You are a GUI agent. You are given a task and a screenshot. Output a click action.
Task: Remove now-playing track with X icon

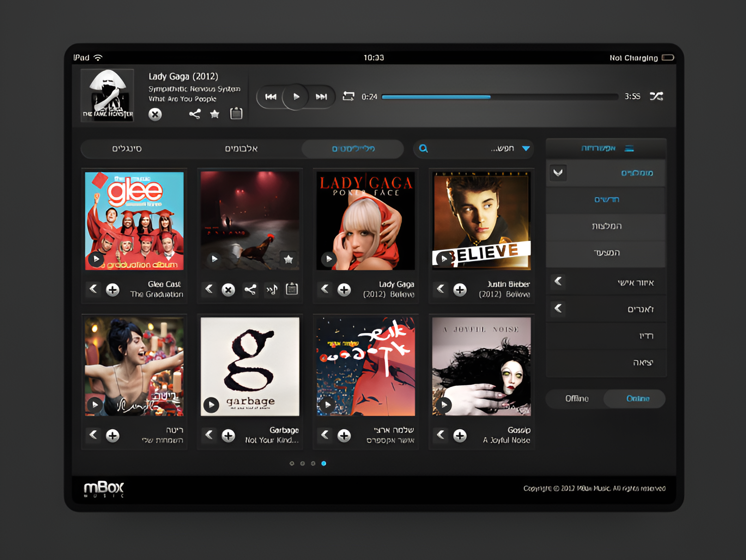point(155,114)
